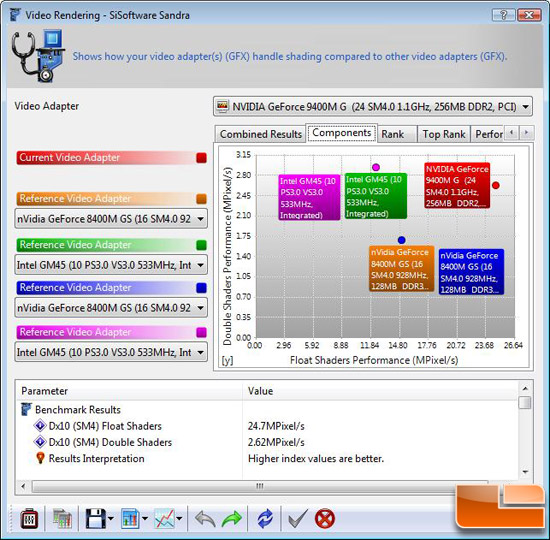Viewport: 550px width, 540px height.
Task: Click the diamond icon beside Dx10 Double Shaders
Action: tap(40, 442)
